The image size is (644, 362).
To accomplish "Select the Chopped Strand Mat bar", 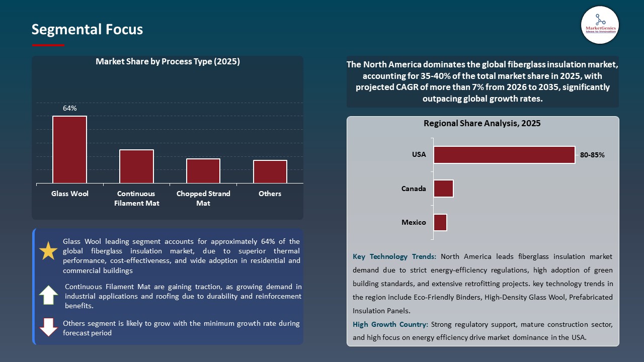I will coord(203,171).
